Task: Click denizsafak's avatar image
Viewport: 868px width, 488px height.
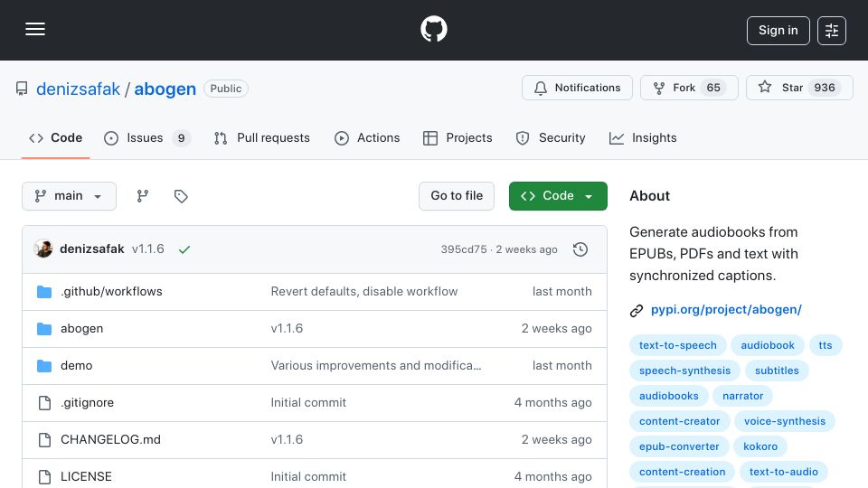Action: 43,249
